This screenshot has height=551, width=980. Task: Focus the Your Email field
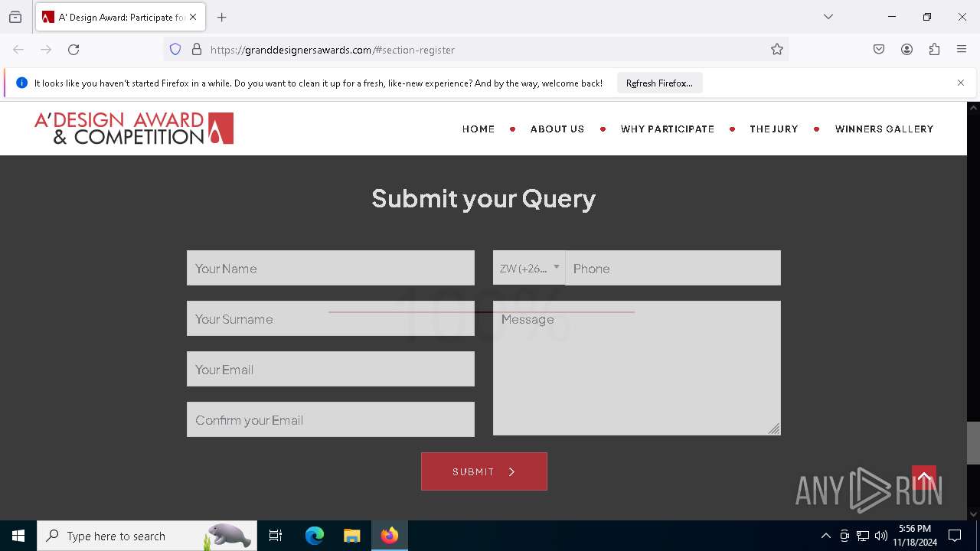(331, 369)
